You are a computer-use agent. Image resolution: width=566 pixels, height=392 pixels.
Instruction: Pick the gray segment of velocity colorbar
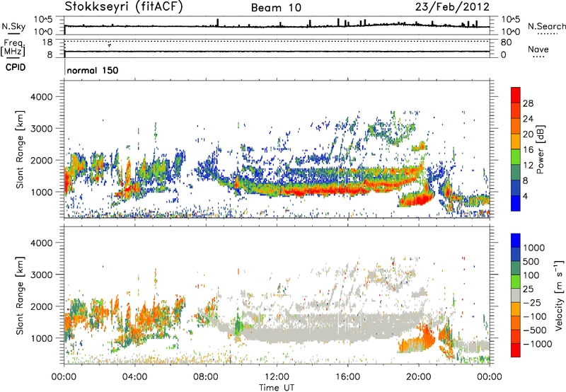pos(516,295)
